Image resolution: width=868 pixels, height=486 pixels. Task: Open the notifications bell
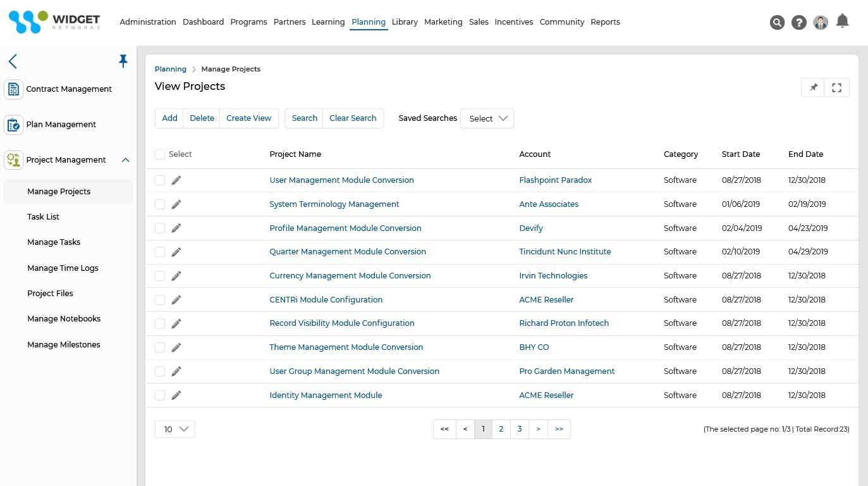pyautogui.click(x=842, y=22)
